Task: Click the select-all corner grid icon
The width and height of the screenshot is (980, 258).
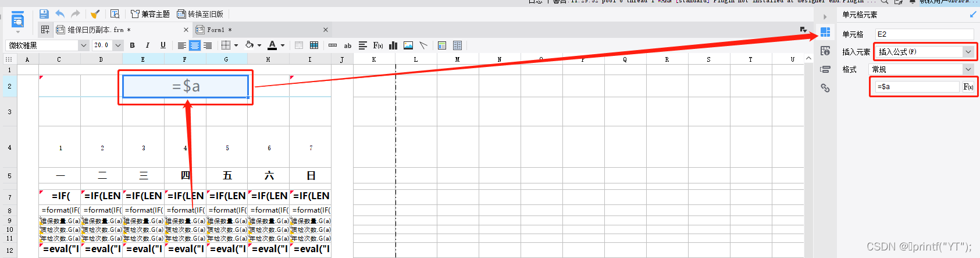Action: (9, 59)
